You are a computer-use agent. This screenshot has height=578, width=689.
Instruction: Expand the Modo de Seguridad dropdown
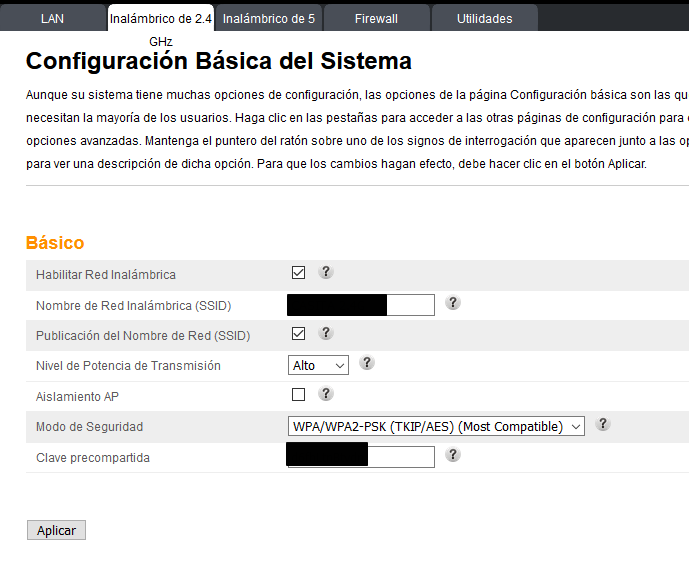[x=436, y=427]
